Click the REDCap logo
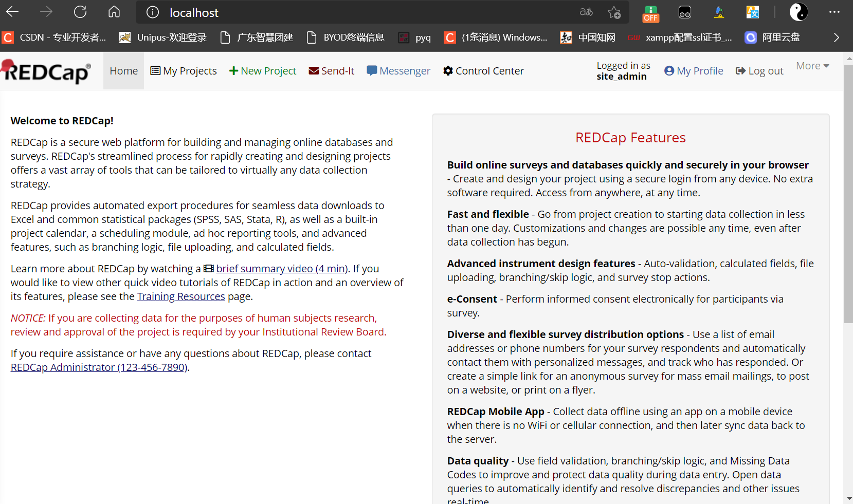 click(46, 71)
